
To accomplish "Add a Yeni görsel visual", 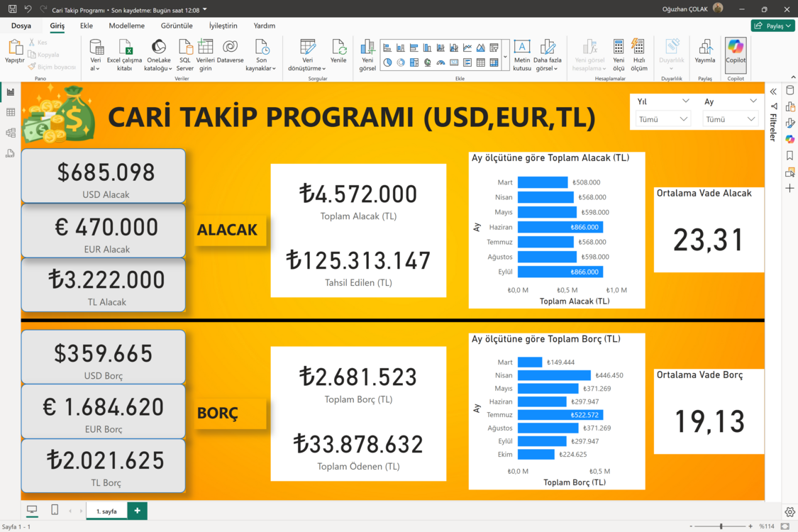I will click(x=367, y=55).
